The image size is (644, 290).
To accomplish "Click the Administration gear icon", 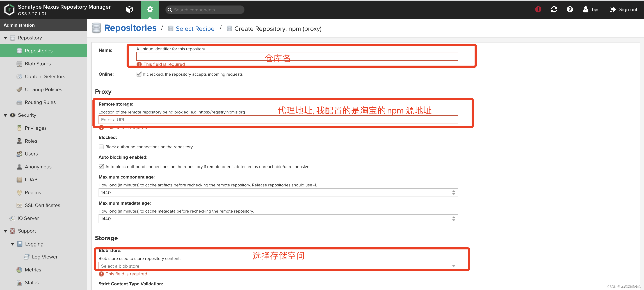I will point(150,10).
